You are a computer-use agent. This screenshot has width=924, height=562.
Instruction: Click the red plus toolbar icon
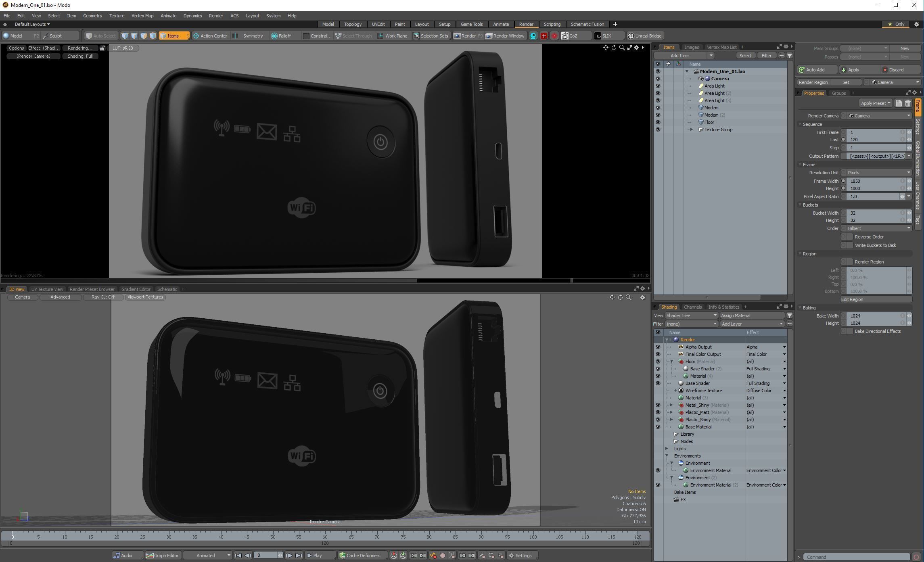[x=544, y=36]
